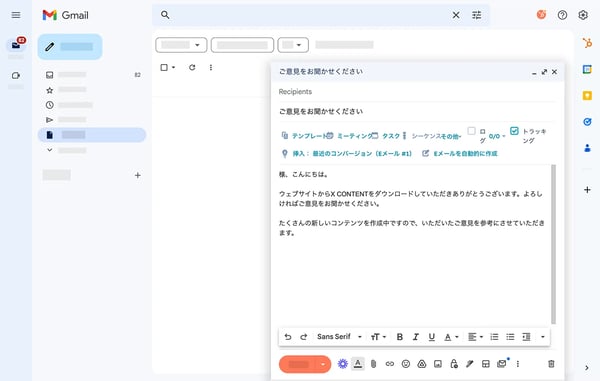
Task: Insert a numbered list
Action: coord(494,337)
